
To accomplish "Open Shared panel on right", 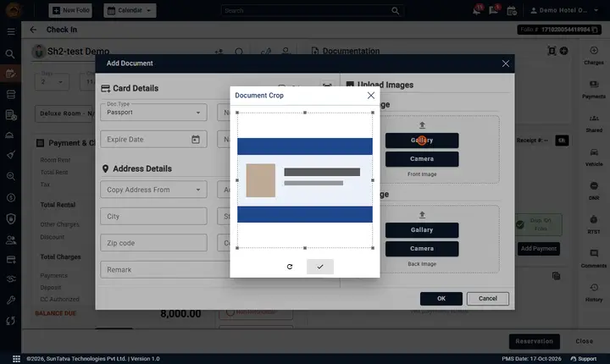I will [594, 124].
